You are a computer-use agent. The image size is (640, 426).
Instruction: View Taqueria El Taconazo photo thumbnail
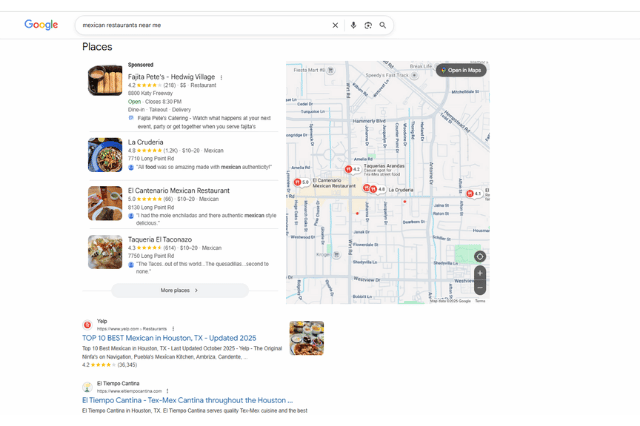105,252
